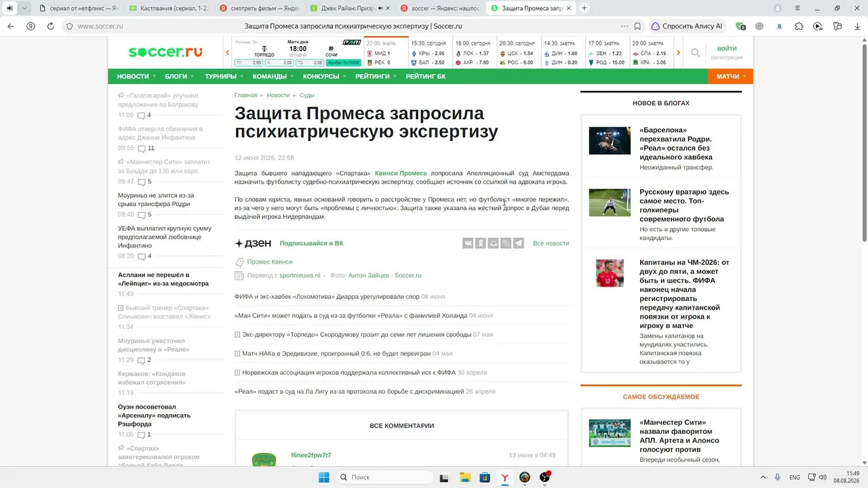The image size is (868, 488).
Task: Bookmark this page
Action: click(x=637, y=26)
